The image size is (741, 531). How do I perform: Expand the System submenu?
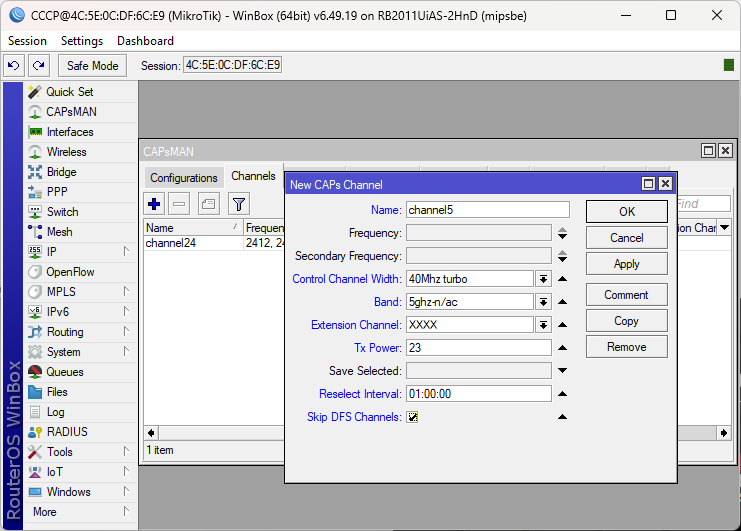click(x=126, y=351)
